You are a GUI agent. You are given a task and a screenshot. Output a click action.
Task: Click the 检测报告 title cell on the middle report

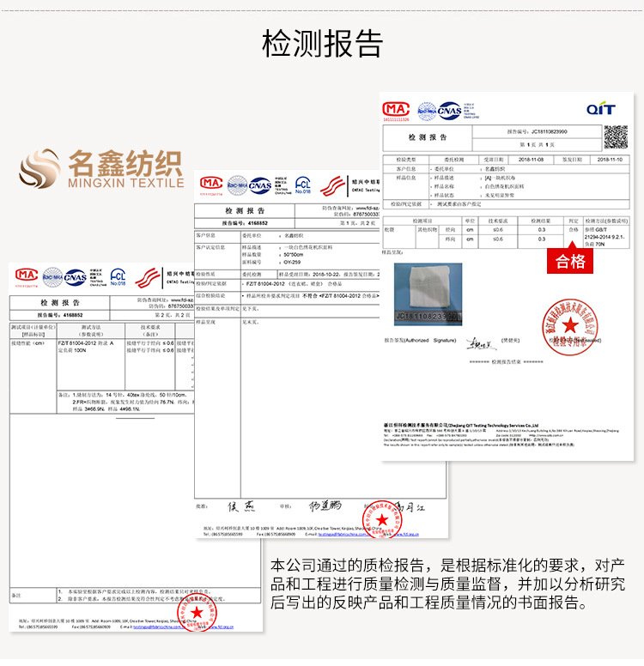pos(245,210)
